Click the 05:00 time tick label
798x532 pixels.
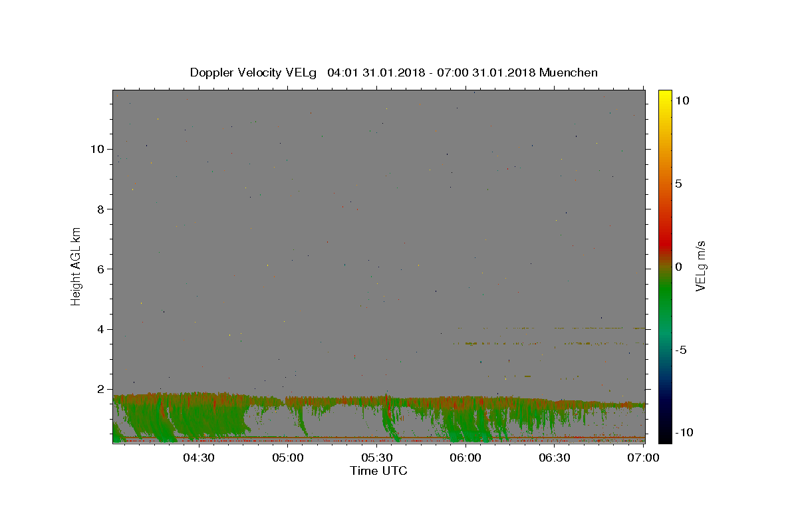point(288,458)
